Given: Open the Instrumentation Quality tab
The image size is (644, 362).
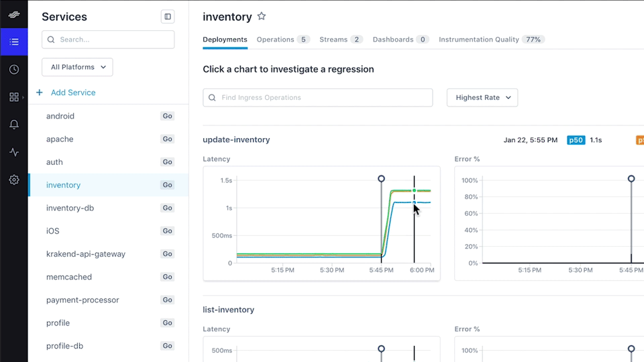Looking at the screenshot, I should pos(491,40).
